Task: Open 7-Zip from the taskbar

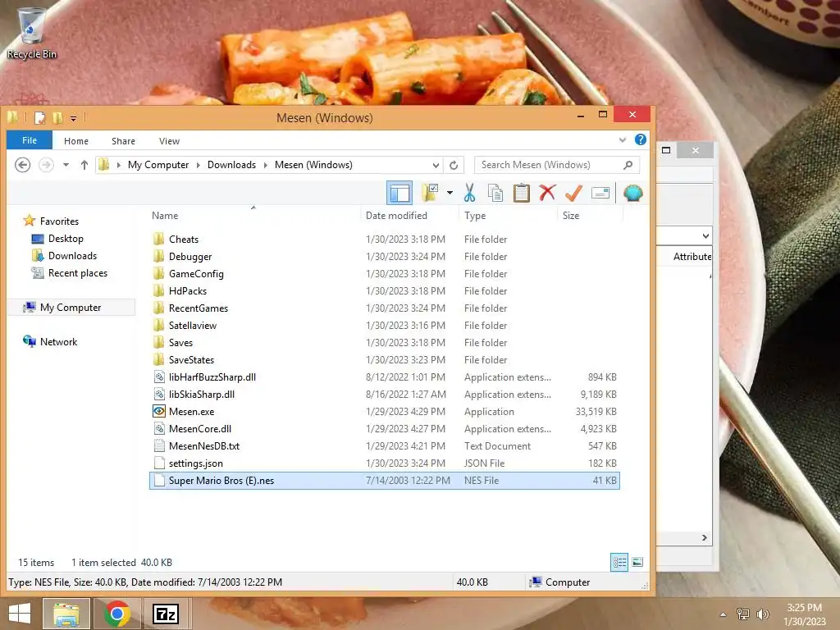Action: [166, 614]
